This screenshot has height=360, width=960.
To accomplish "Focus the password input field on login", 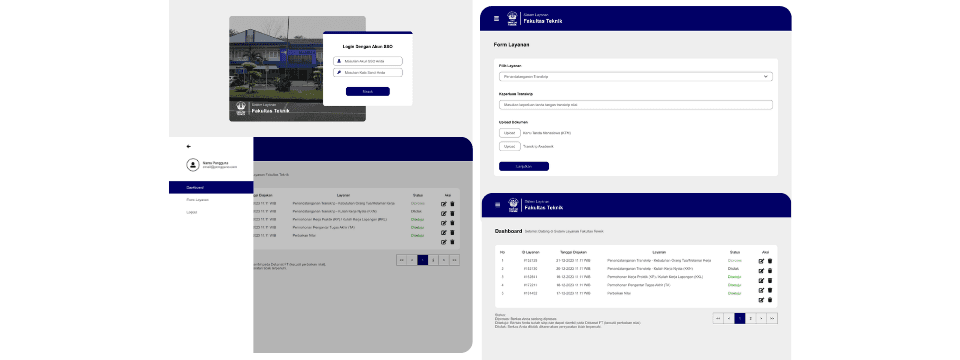I will point(368,72).
